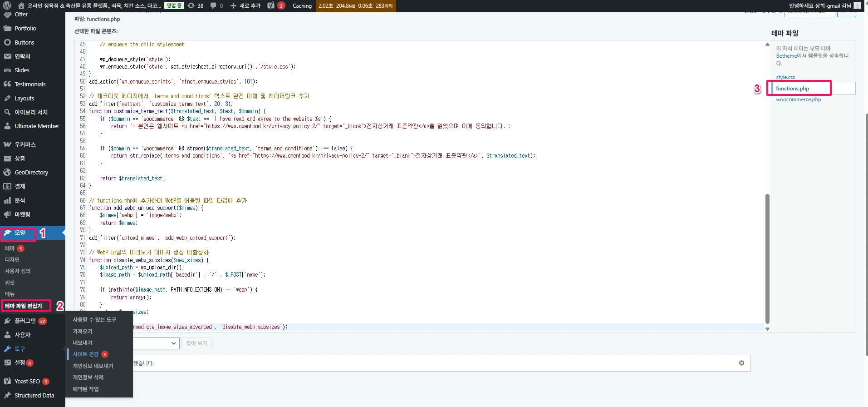This screenshot has height=407, width=868.
Task: Choose 개인정보 내보내기 in flyout
Action: tap(93, 366)
